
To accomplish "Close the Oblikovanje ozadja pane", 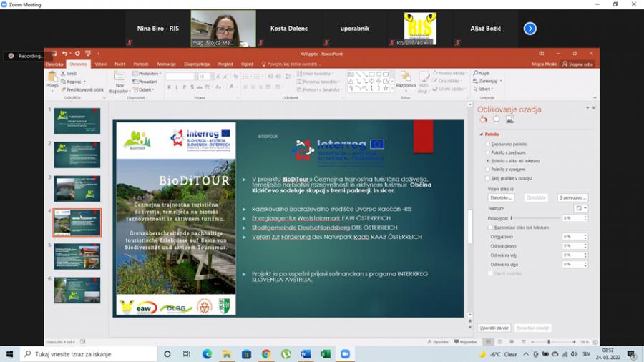I will 594,108.
